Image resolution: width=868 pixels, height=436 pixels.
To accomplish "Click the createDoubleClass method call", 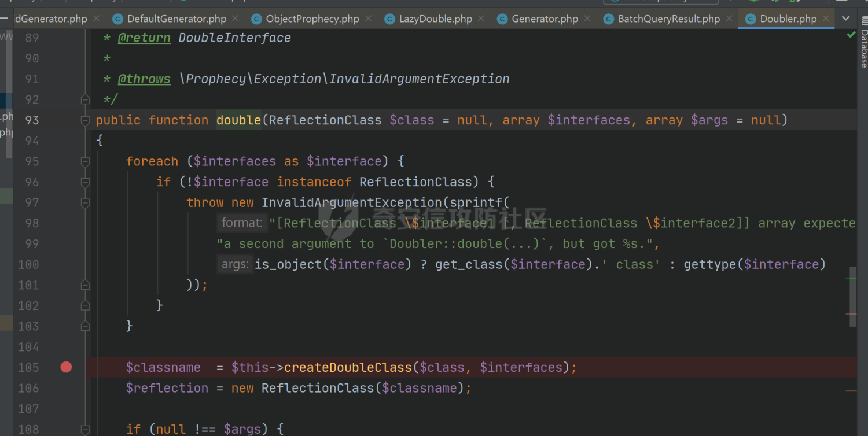I will 347,367.
